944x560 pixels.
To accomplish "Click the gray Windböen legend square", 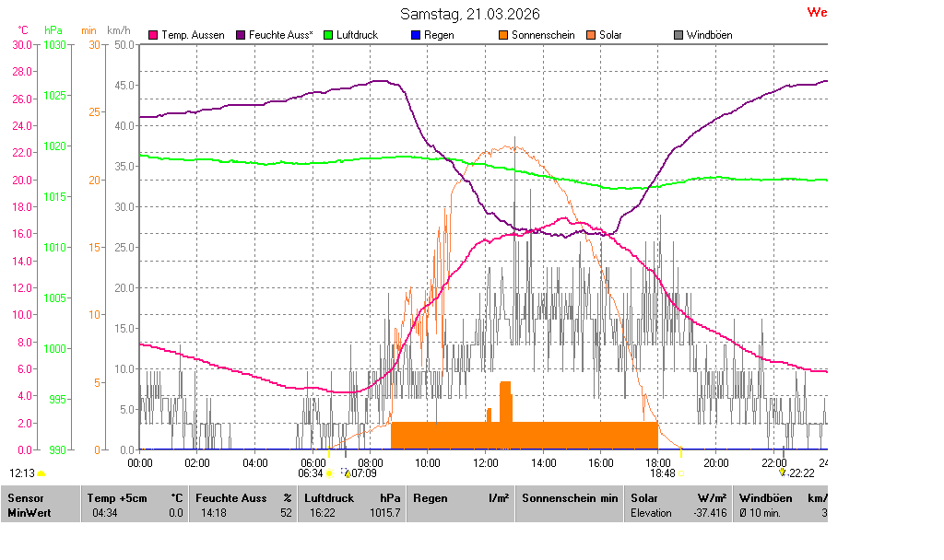I will (x=678, y=35).
